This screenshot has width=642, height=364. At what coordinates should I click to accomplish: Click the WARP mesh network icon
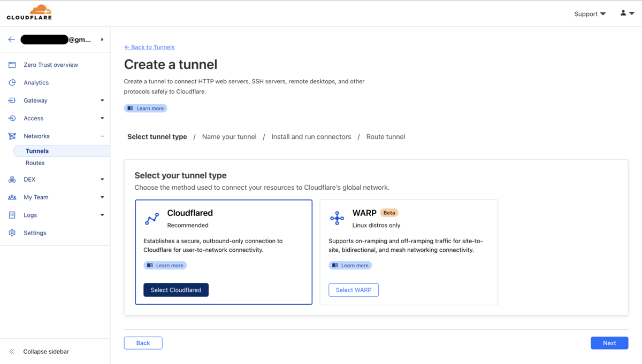tap(337, 218)
